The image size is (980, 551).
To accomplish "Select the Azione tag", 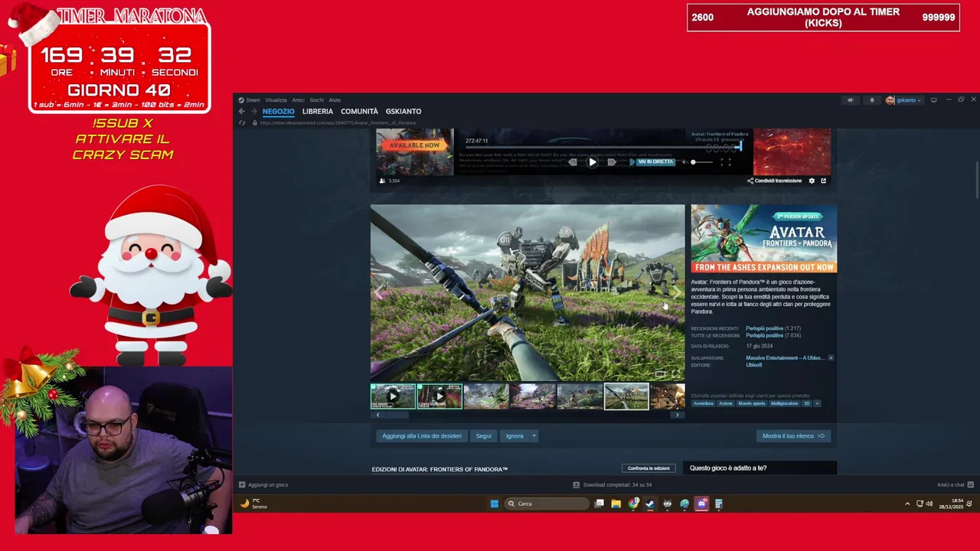I will coord(725,403).
